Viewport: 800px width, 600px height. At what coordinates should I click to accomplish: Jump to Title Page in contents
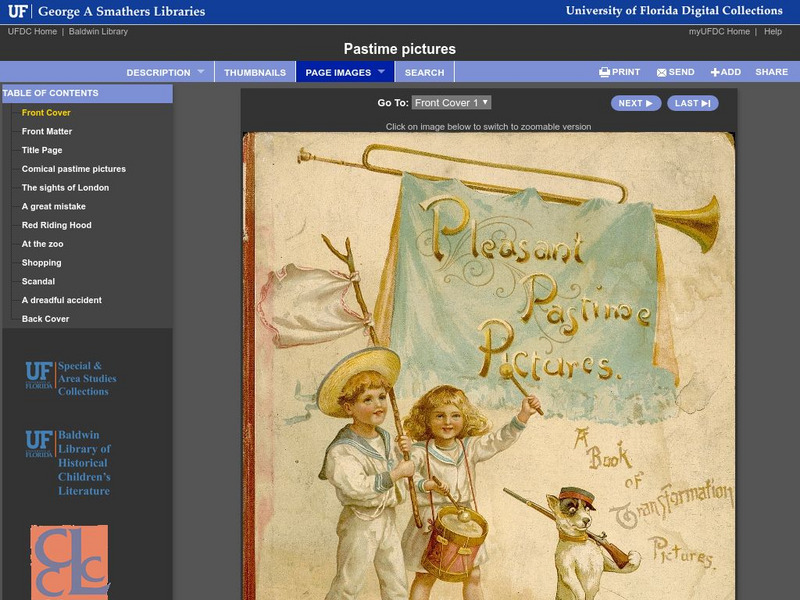pyautogui.click(x=42, y=150)
